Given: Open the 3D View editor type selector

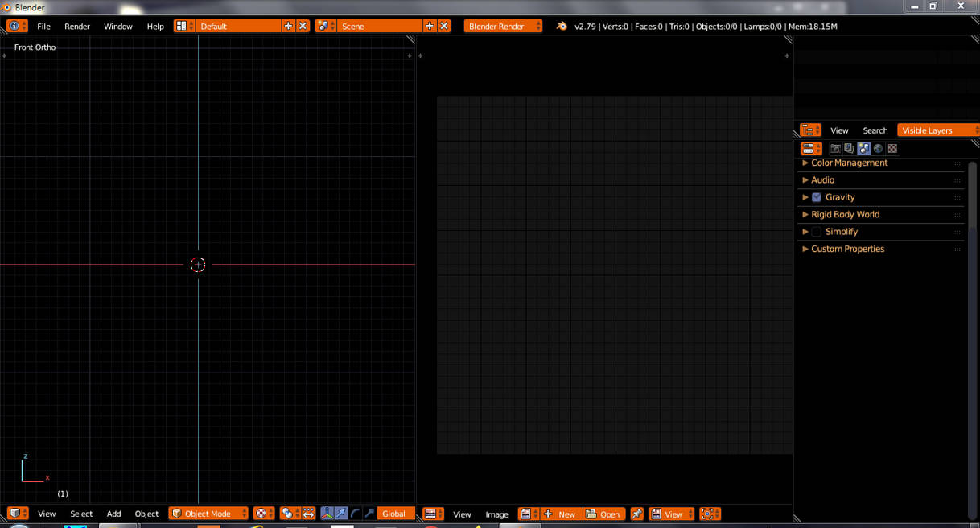Looking at the screenshot, I should (17, 513).
